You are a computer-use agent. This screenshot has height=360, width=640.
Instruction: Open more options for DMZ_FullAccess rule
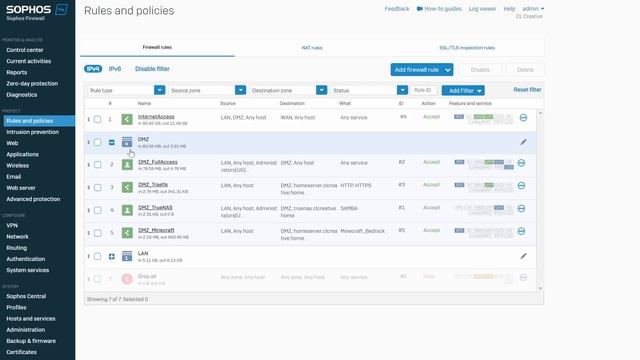[x=521, y=163]
